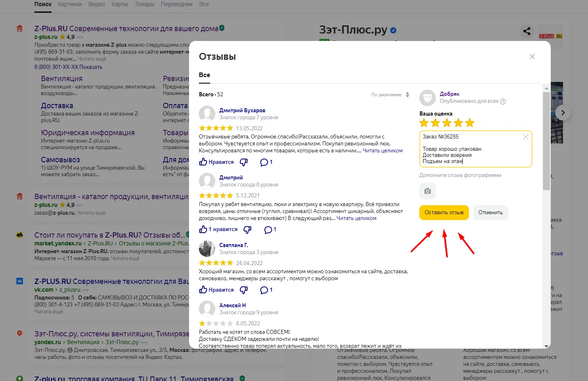Image resolution: width=588 pixels, height=381 pixels.
Task: Open Z-Plus.RU Современные технологии search result
Action: 126,29
